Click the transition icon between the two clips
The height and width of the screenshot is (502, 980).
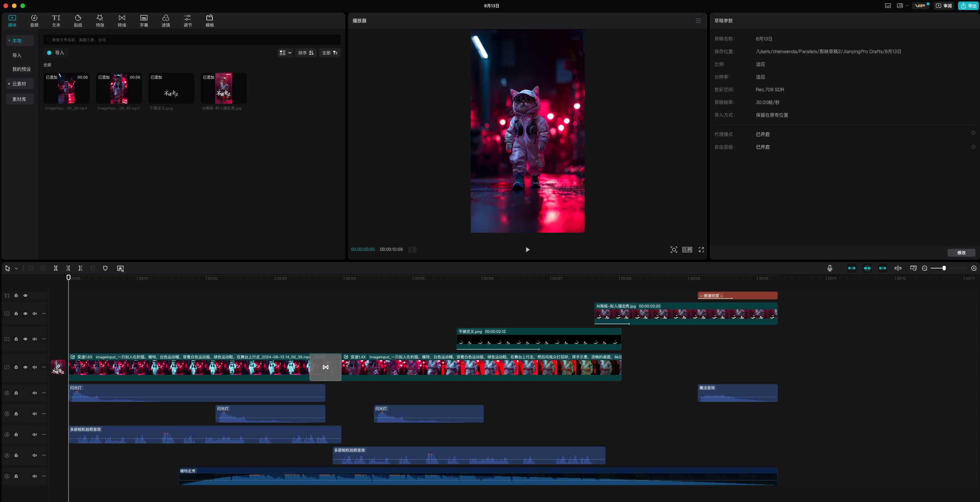326,367
